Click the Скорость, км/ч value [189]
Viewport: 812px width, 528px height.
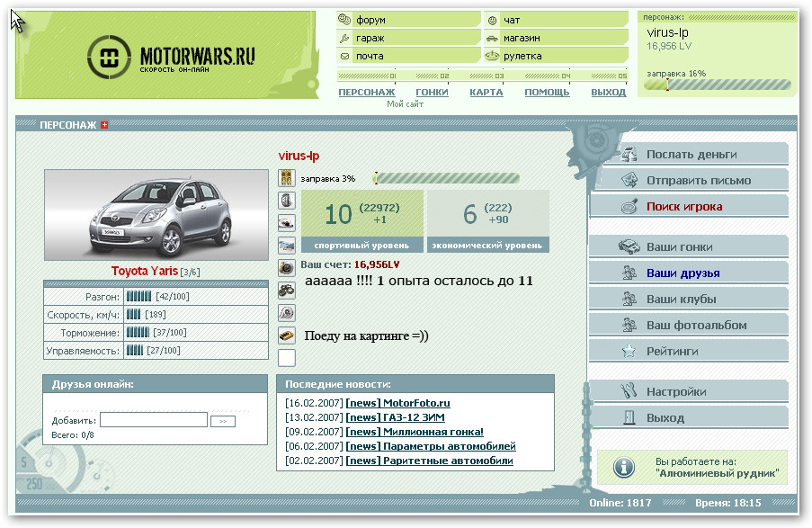coord(156,315)
